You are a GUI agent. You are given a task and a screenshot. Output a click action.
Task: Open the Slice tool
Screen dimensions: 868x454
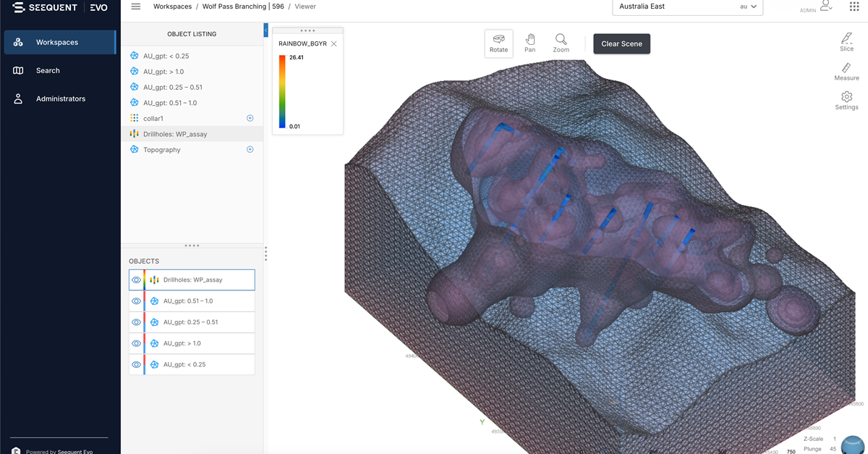tap(846, 42)
